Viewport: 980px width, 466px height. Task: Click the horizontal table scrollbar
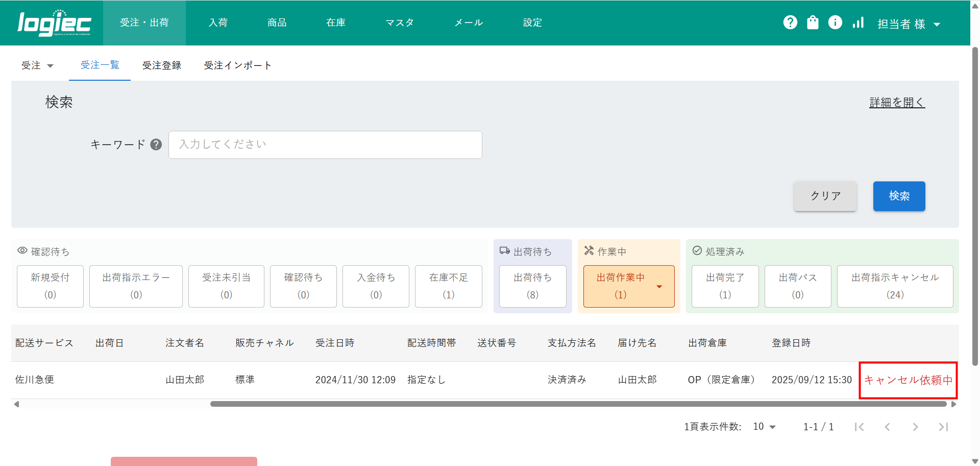(578, 404)
